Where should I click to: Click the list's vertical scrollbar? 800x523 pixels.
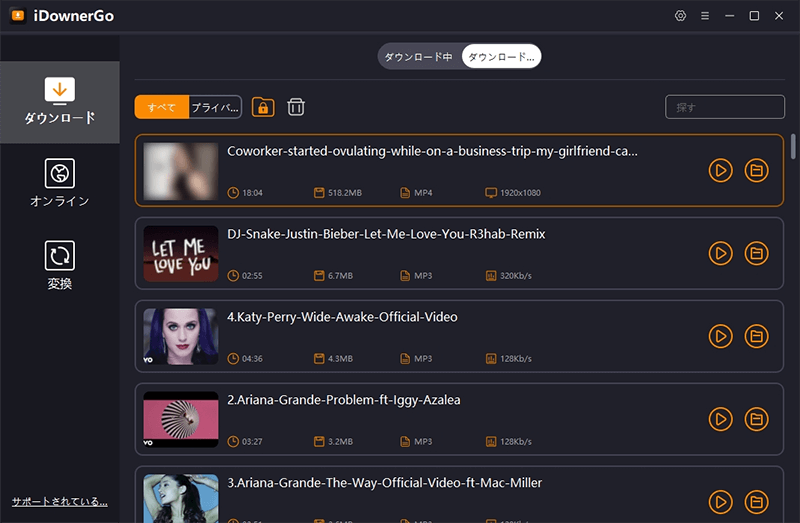point(793,146)
